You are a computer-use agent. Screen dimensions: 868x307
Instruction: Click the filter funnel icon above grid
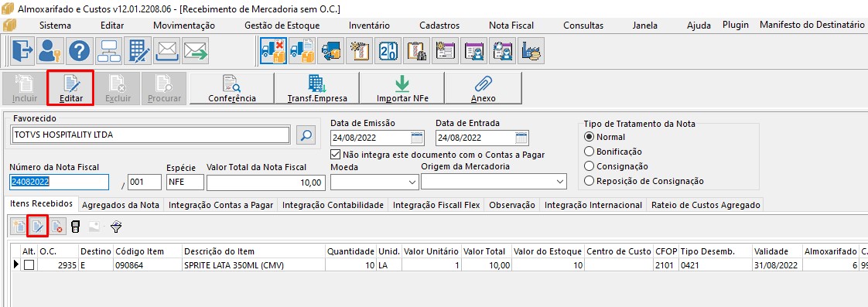click(x=116, y=227)
